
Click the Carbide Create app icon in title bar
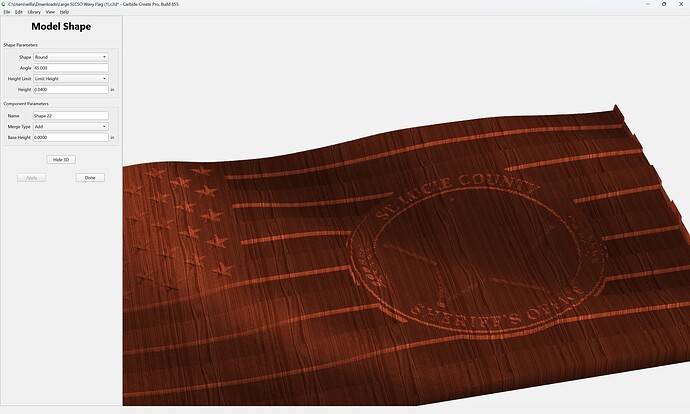(4, 4)
